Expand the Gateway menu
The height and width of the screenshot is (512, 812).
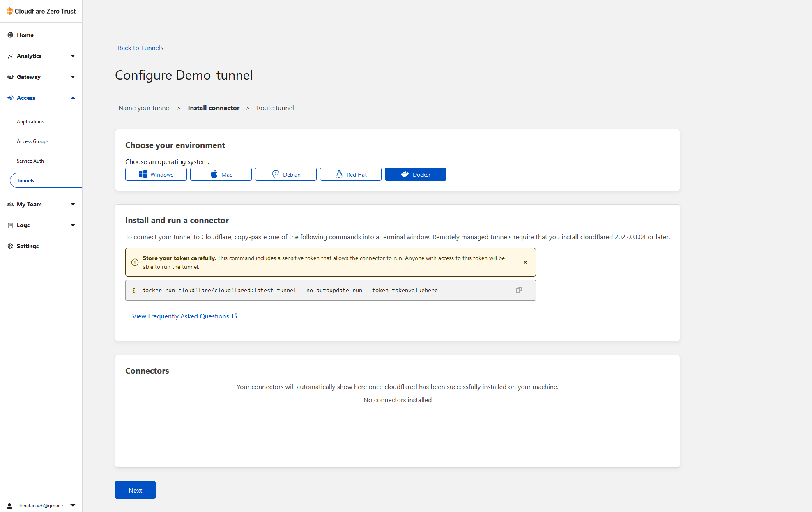[x=73, y=77]
